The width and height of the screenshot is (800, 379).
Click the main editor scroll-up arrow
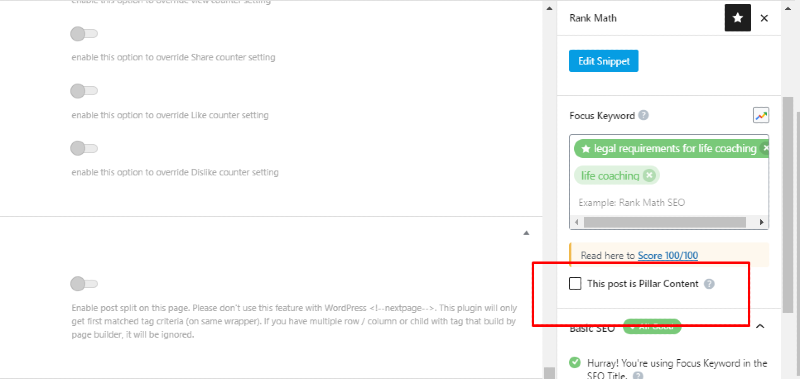[x=549, y=9]
